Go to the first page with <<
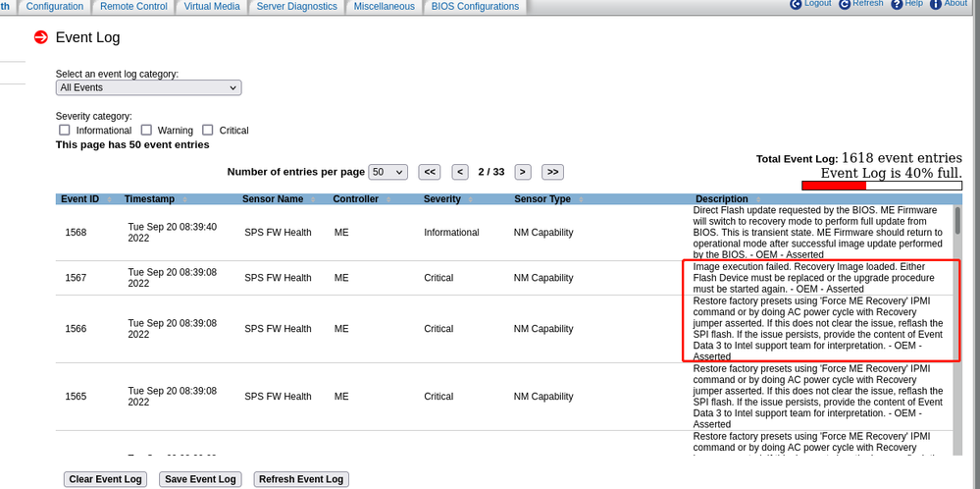Screen dimensions: 980x489 click(x=430, y=172)
